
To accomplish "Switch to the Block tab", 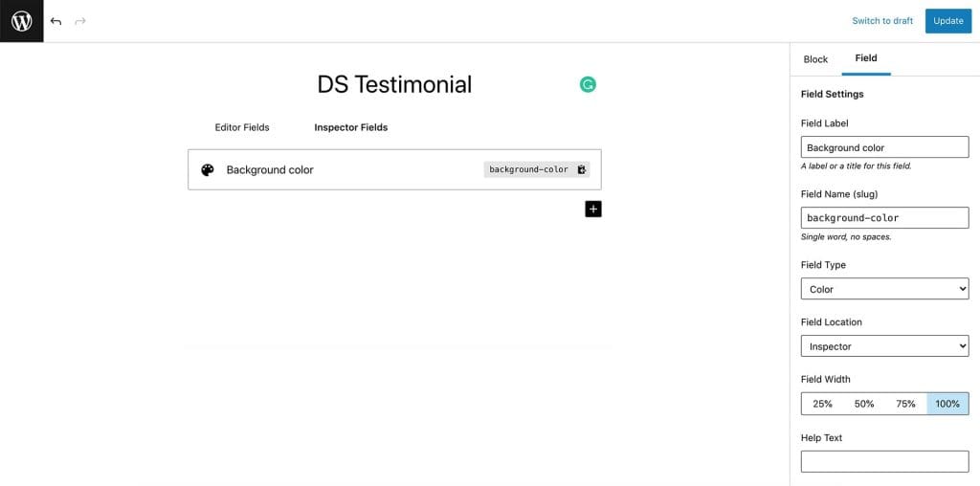I will [815, 59].
